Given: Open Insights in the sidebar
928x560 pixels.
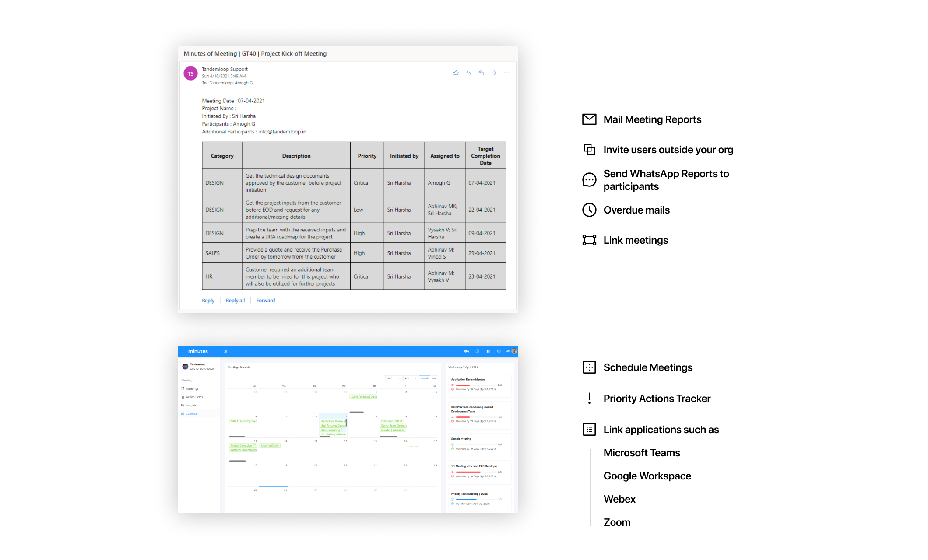Looking at the screenshot, I should point(191,406).
